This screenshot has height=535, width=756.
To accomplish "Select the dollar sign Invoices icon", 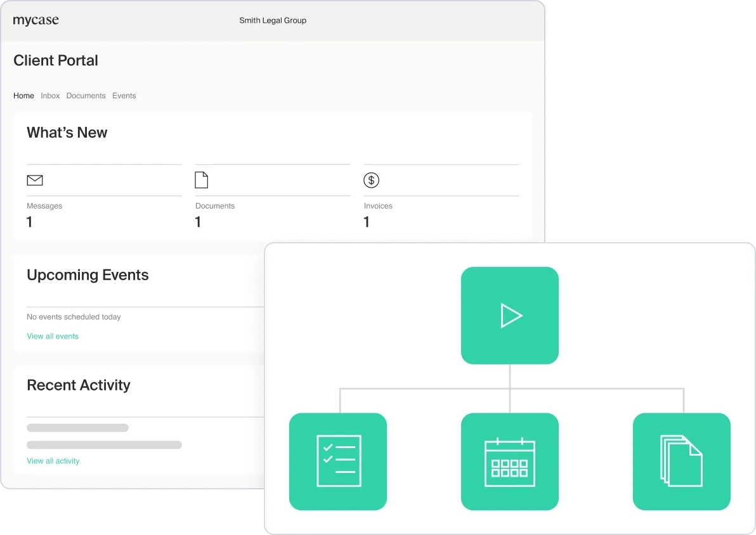I will (371, 180).
